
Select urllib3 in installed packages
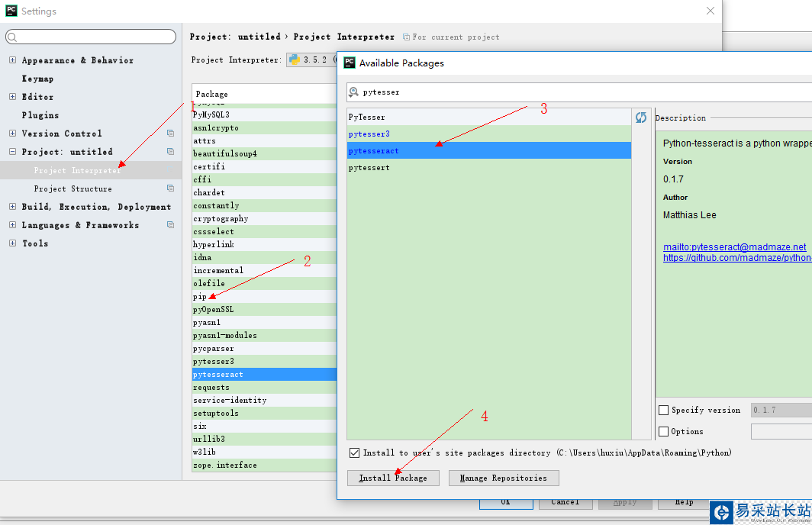click(264, 439)
